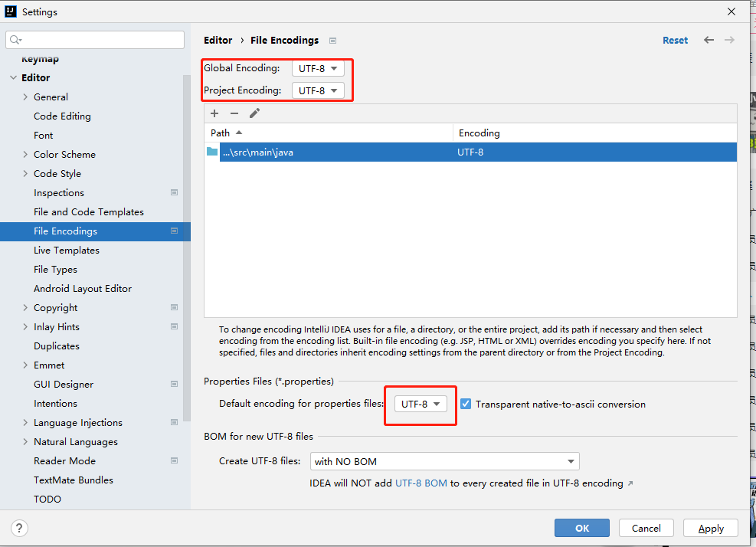The image size is (756, 547).
Task: Click the project icon beside Reader Mode
Action: pyautogui.click(x=174, y=460)
